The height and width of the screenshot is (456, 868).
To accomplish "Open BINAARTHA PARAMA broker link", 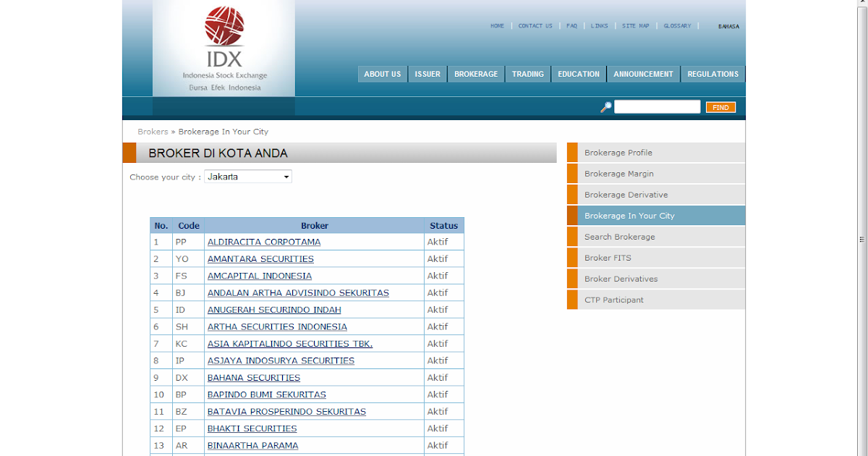I will 253,446.
